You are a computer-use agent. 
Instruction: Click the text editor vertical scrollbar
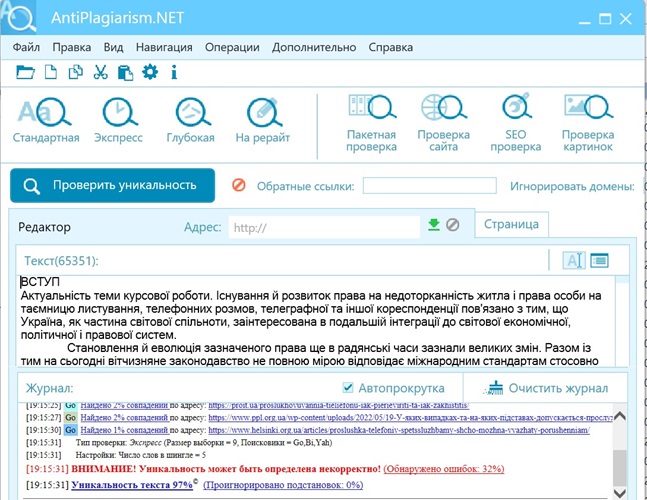[x=622, y=321]
